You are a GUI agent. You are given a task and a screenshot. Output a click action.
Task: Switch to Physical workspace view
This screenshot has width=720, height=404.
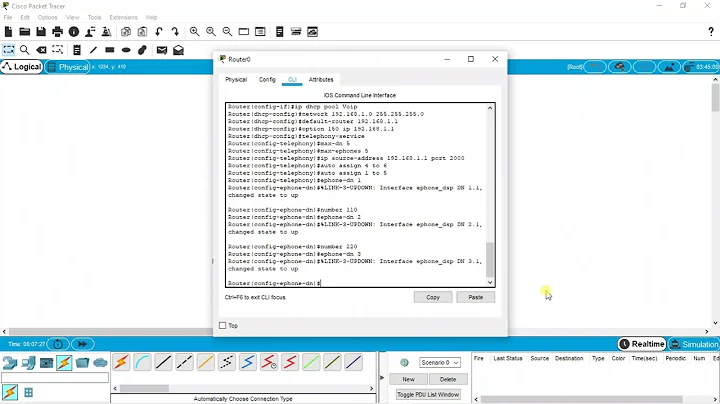[x=68, y=67]
